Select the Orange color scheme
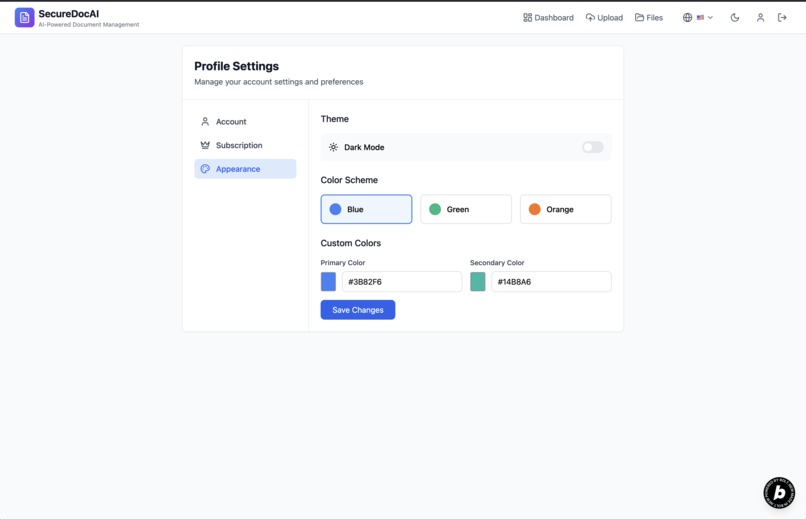The width and height of the screenshot is (806, 519). (x=566, y=209)
